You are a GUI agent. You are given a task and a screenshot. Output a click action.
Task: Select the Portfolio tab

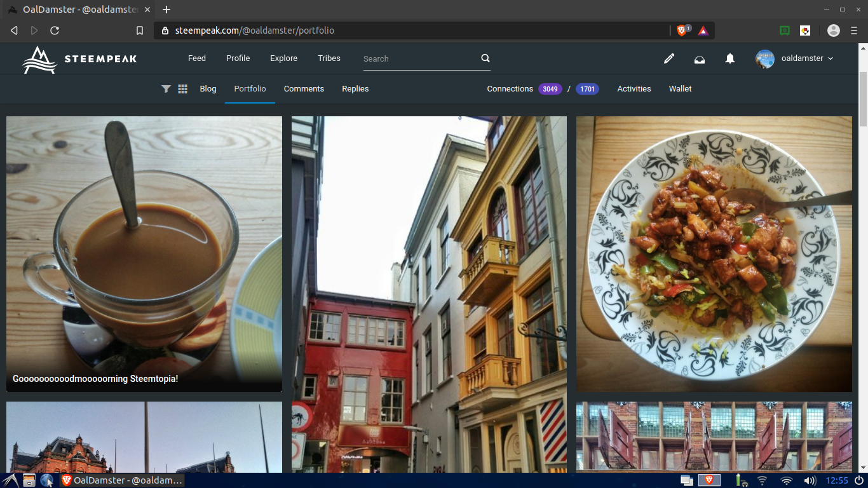coord(250,89)
